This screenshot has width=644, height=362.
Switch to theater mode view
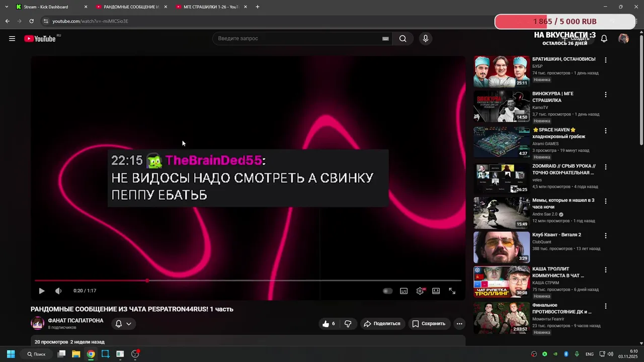pyautogui.click(x=436, y=291)
